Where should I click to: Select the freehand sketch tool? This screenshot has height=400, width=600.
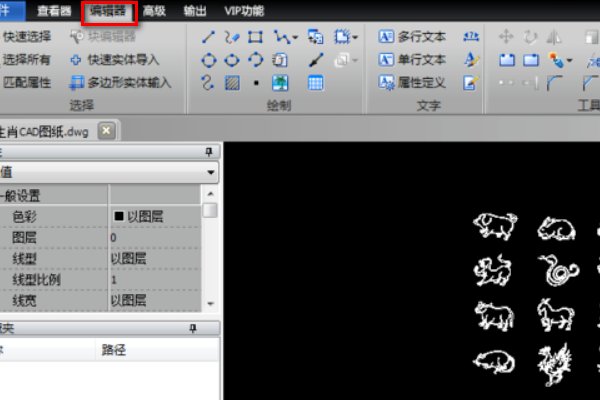(x=232, y=37)
